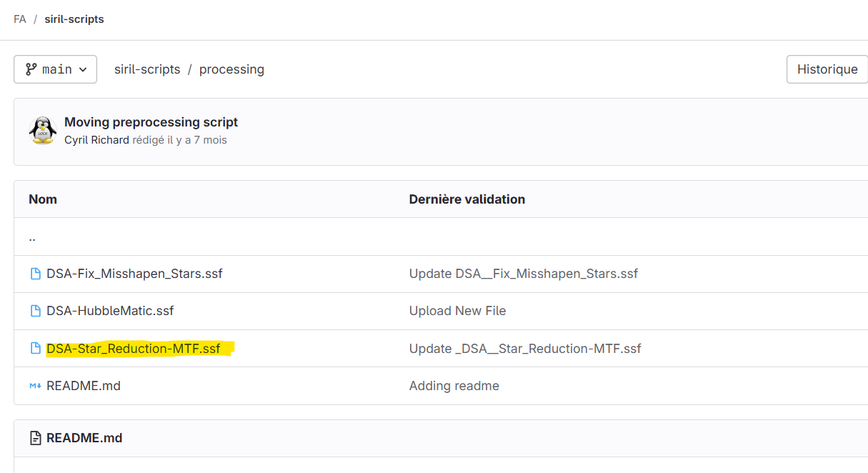The width and height of the screenshot is (868, 473).
Task: Open siril-scripts project breadcrumb at top
Action: [x=74, y=19]
